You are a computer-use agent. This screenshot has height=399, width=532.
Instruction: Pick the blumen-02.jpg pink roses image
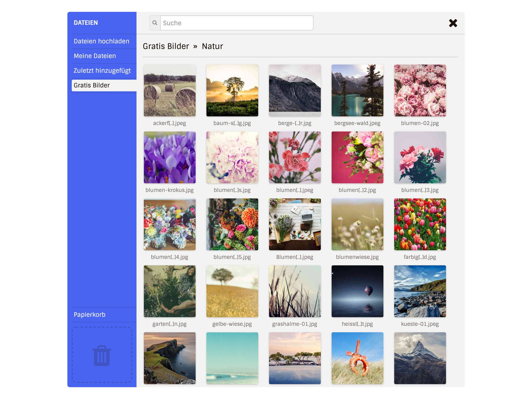(420, 90)
